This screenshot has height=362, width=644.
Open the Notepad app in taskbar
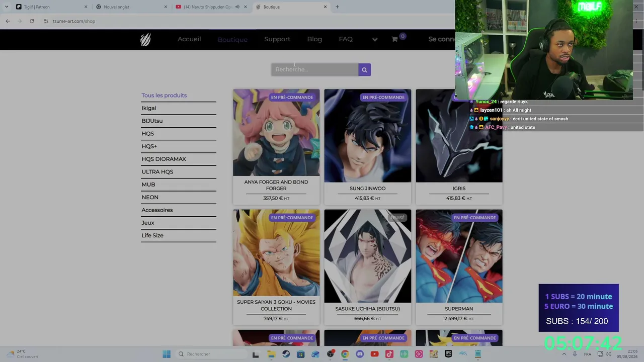tap(478, 354)
